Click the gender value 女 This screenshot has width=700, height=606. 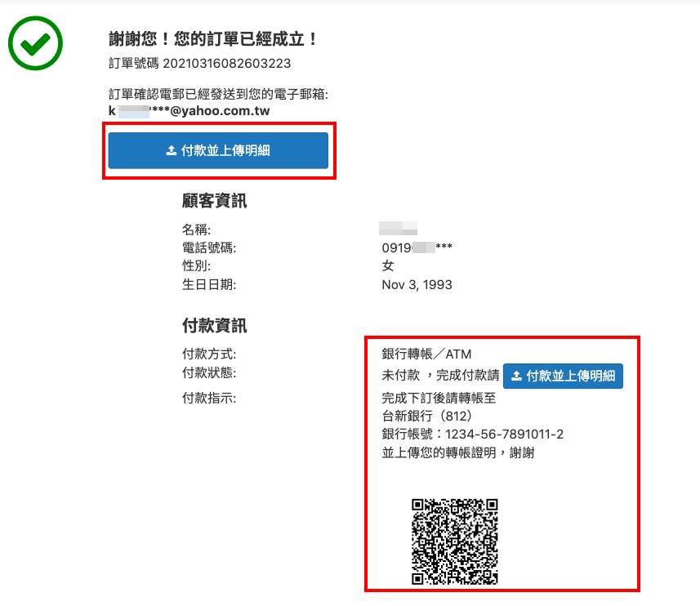coord(388,266)
